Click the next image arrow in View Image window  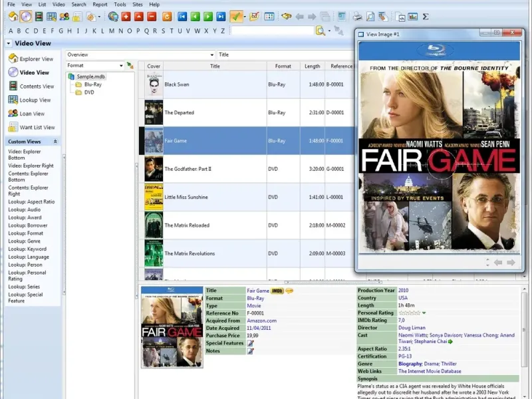coord(511,263)
